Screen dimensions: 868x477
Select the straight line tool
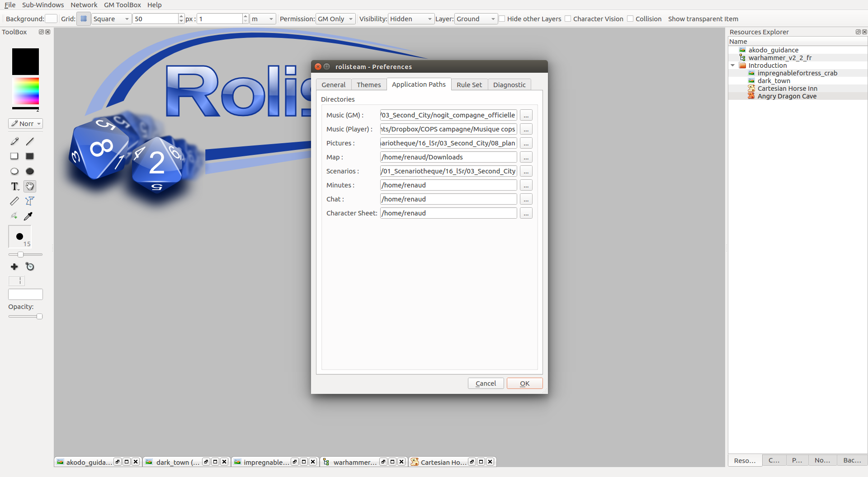click(30, 141)
